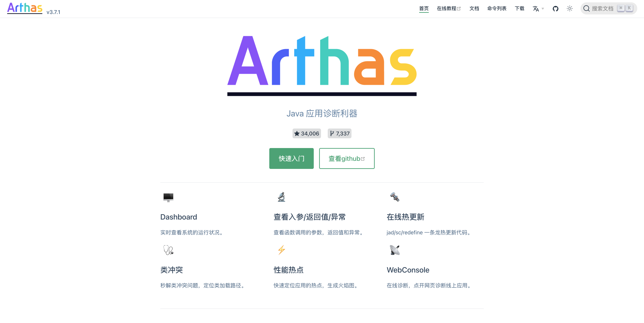Click the lightning bolt 性能热点 icon
This screenshot has width=644, height=323.
(x=282, y=250)
